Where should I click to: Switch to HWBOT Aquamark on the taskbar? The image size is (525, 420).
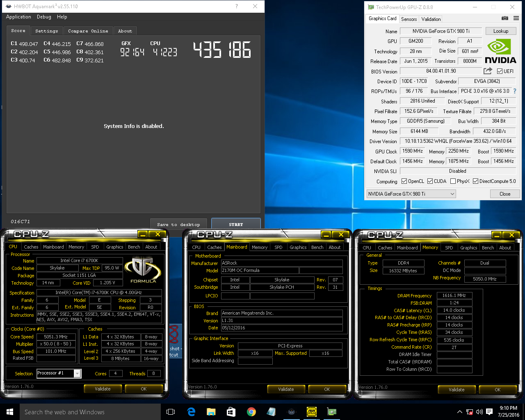point(291,412)
